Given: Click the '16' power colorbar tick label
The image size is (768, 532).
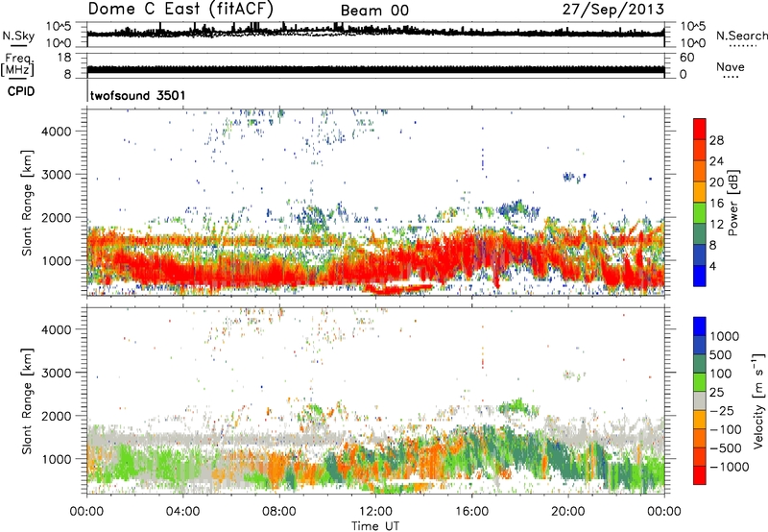Looking at the screenshot, I should [716, 203].
